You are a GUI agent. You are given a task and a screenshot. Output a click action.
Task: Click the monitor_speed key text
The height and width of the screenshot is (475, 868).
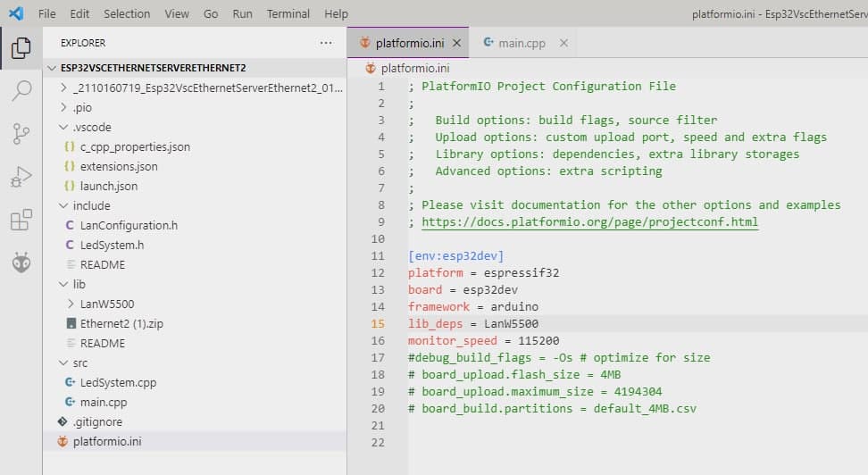(x=452, y=340)
